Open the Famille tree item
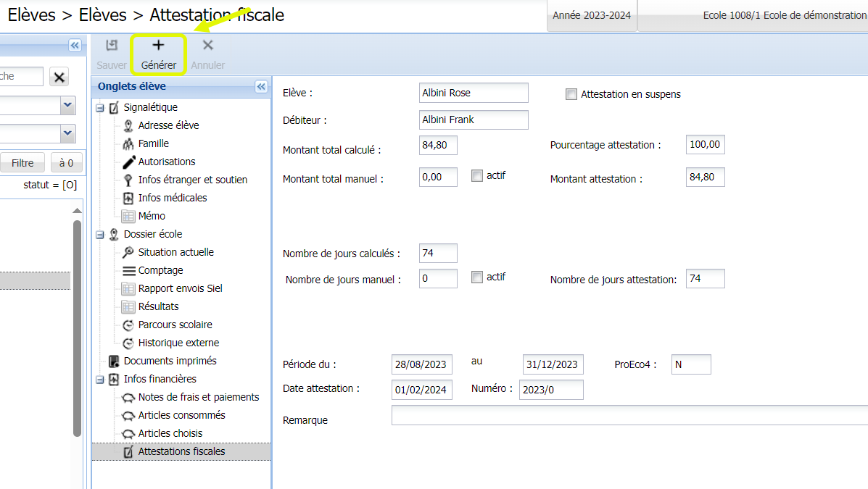The width and height of the screenshot is (868, 489). point(153,143)
